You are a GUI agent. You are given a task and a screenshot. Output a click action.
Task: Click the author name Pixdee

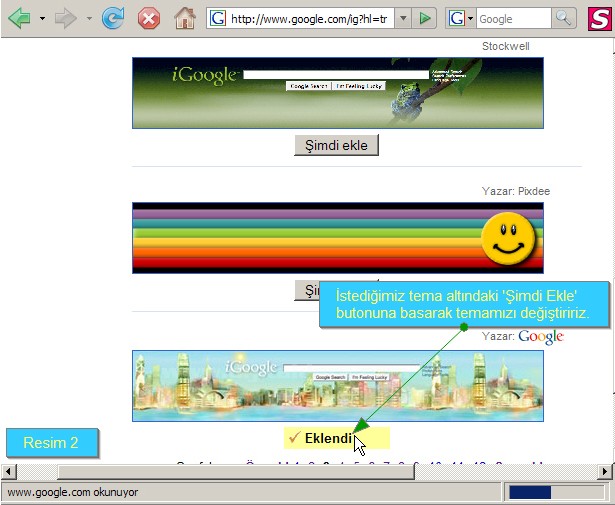[x=534, y=191]
